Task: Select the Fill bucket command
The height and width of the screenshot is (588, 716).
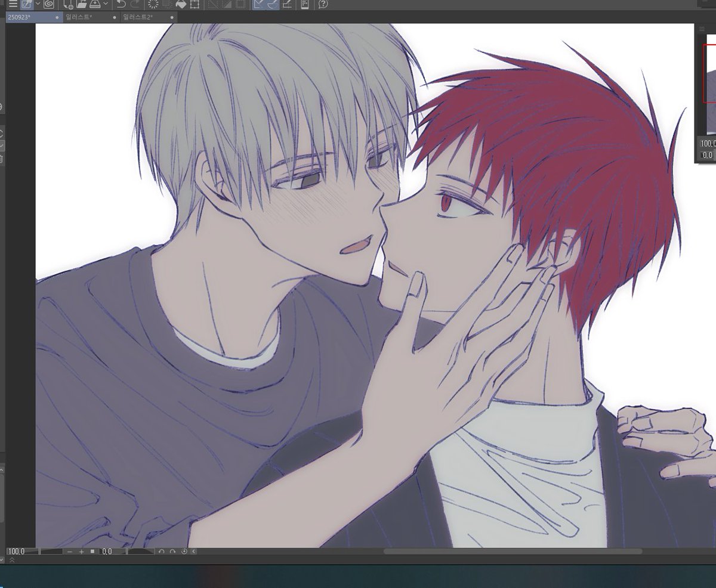Action: 181,4
